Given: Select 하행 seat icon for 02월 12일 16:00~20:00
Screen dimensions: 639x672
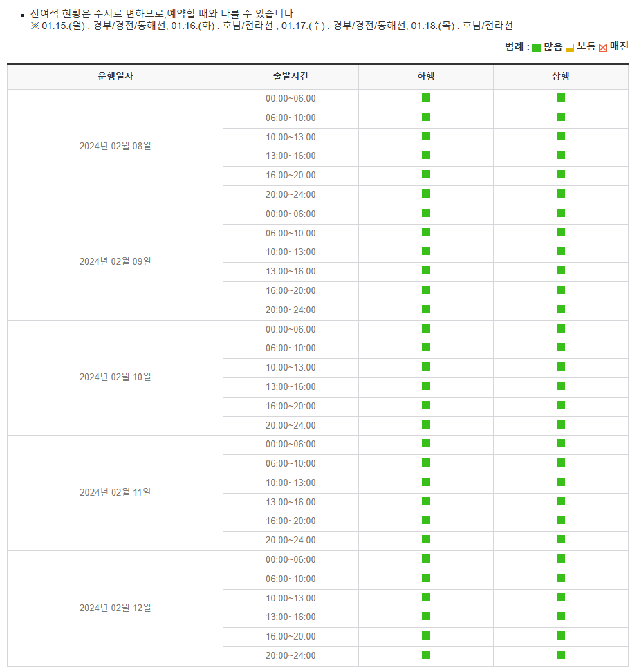Looking at the screenshot, I should tap(426, 635).
